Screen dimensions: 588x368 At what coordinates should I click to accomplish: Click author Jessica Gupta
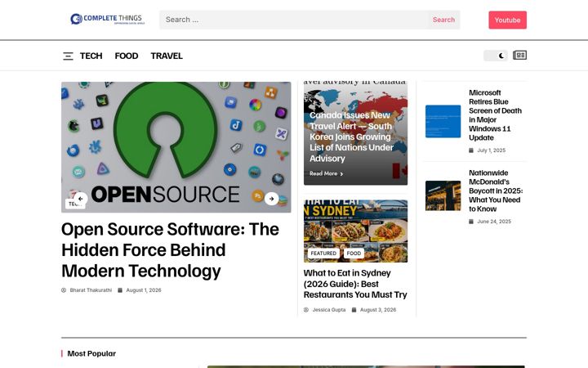point(329,310)
